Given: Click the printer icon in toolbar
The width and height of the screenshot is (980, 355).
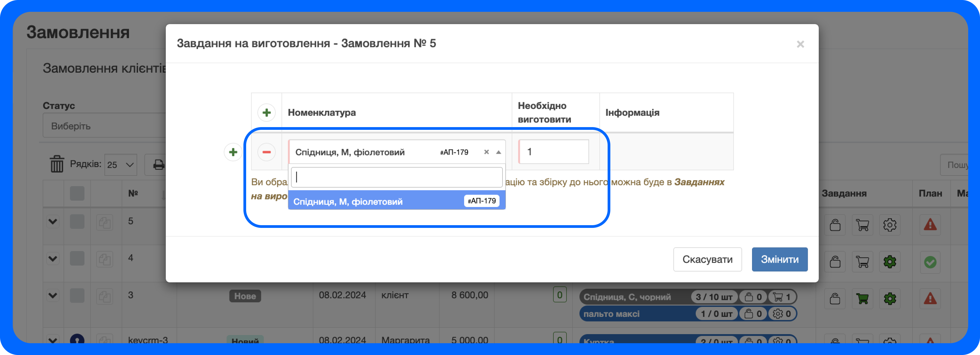Looking at the screenshot, I should 158,165.
